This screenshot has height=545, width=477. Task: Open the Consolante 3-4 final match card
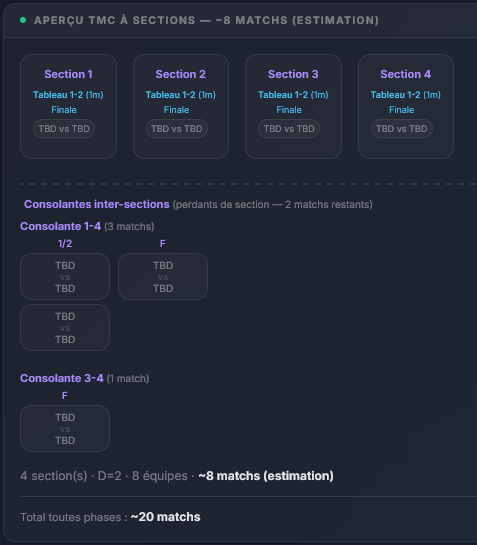tap(65, 429)
